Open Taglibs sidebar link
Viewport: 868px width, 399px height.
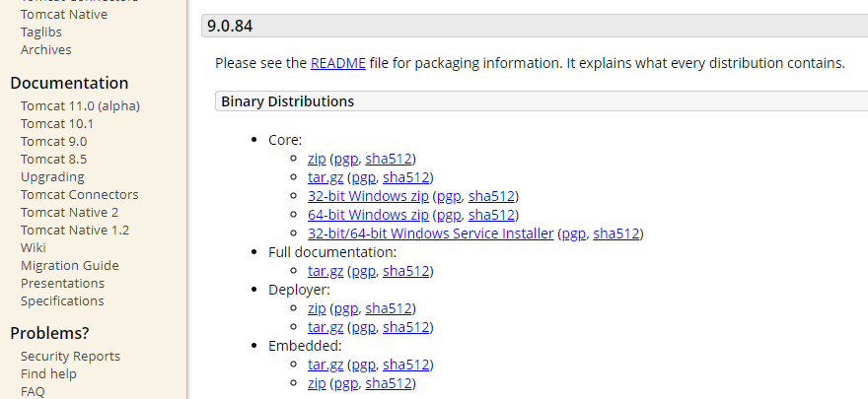coord(41,33)
